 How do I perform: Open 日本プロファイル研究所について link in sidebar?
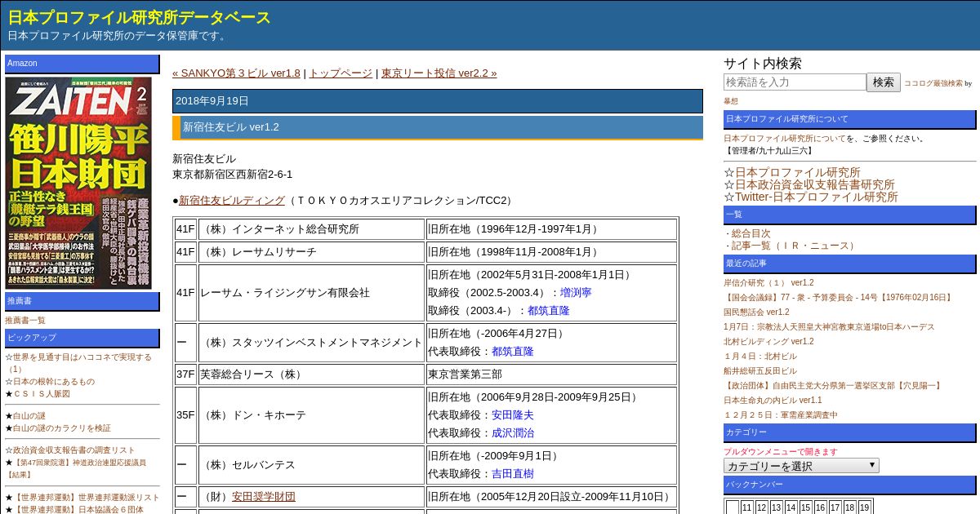pos(785,138)
